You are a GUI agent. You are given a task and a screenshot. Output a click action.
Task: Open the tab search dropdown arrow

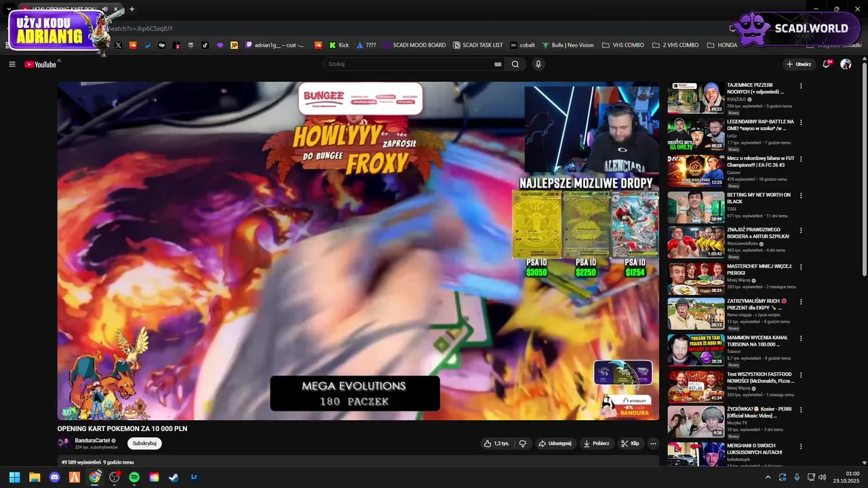coord(8,9)
